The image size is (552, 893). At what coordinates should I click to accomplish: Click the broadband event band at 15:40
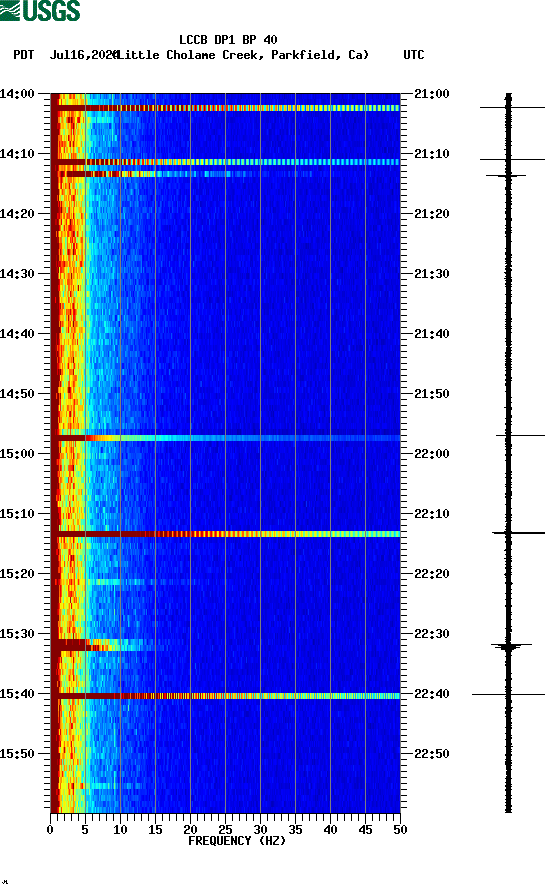point(225,696)
